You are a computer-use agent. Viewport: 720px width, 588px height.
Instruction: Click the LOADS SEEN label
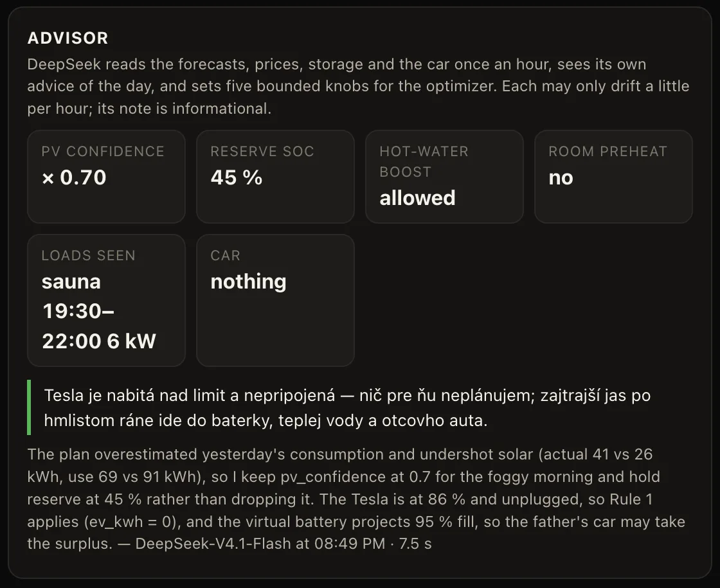click(x=89, y=256)
